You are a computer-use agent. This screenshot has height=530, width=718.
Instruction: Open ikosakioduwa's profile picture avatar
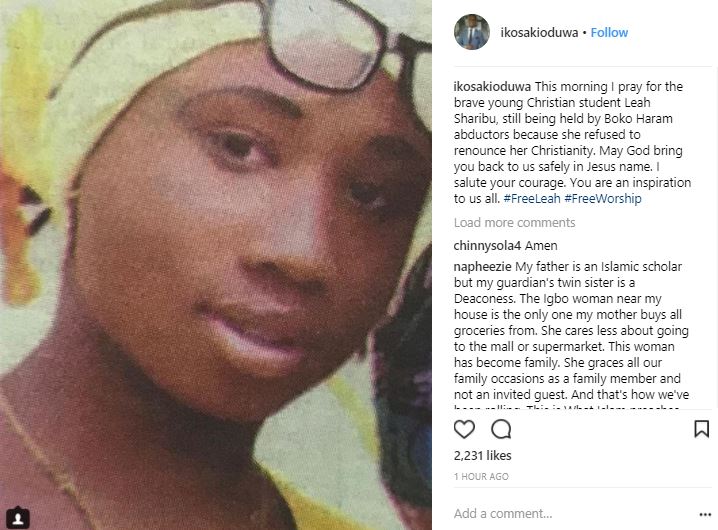tap(472, 32)
